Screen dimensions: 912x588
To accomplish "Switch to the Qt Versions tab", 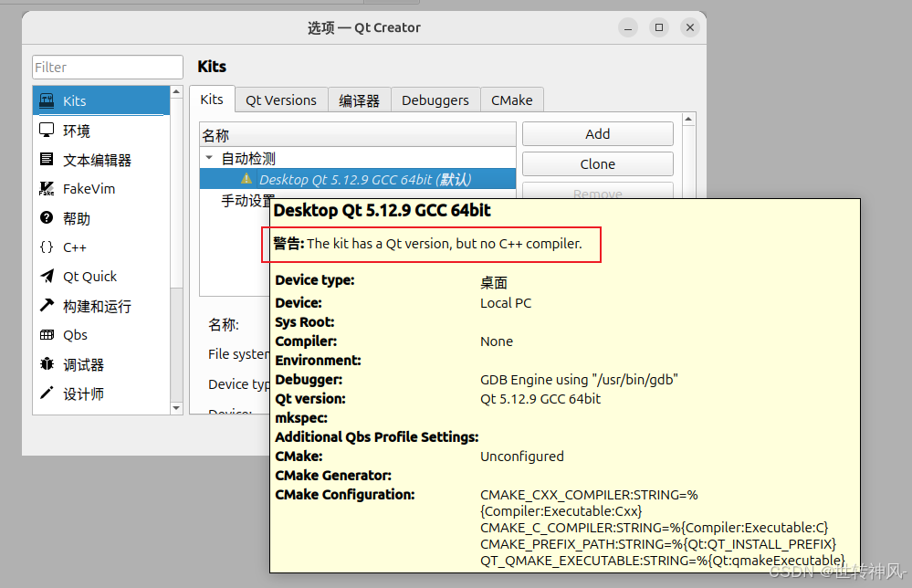I will [281, 100].
